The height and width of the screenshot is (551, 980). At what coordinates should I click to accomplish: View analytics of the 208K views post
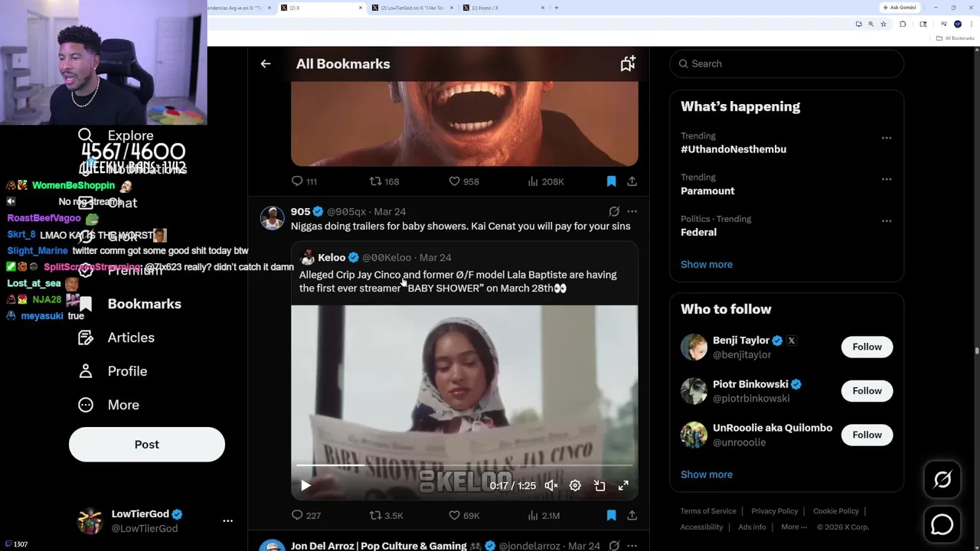[x=545, y=181]
